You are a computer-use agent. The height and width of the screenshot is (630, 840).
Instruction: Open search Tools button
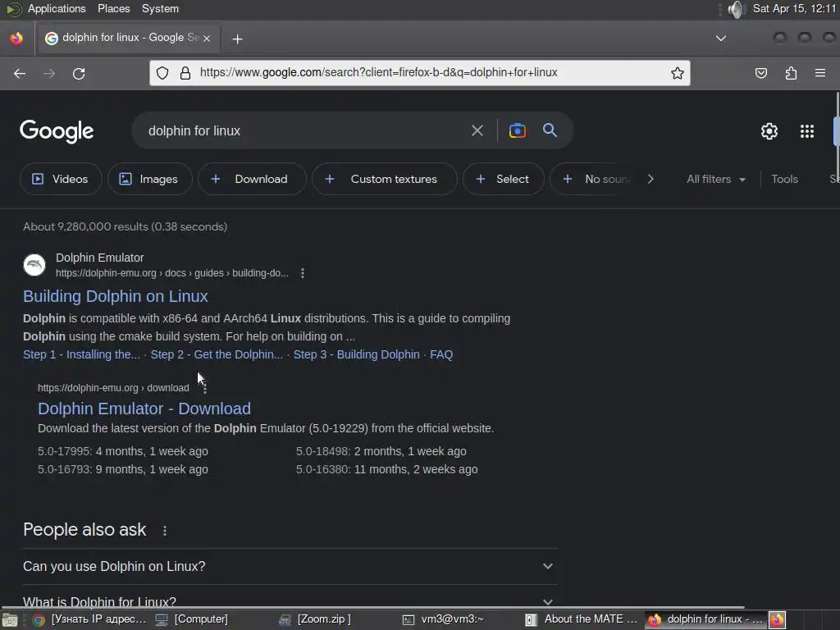pyautogui.click(x=784, y=179)
